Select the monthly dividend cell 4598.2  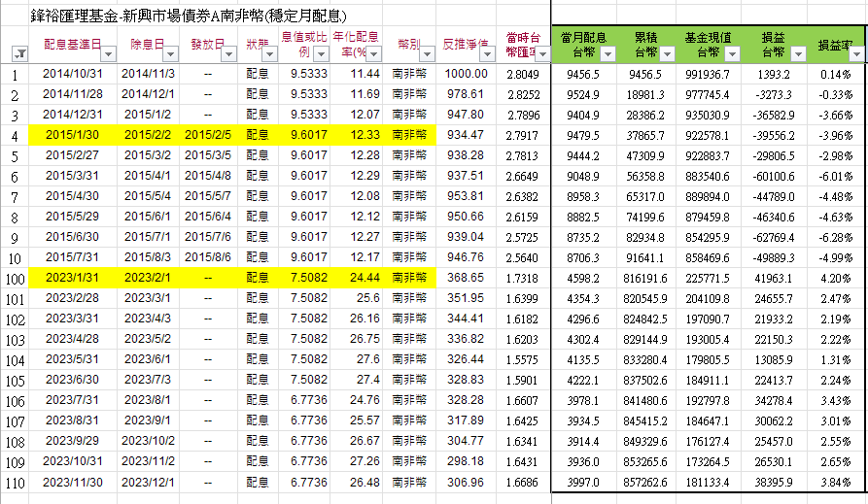coord(583,279)
